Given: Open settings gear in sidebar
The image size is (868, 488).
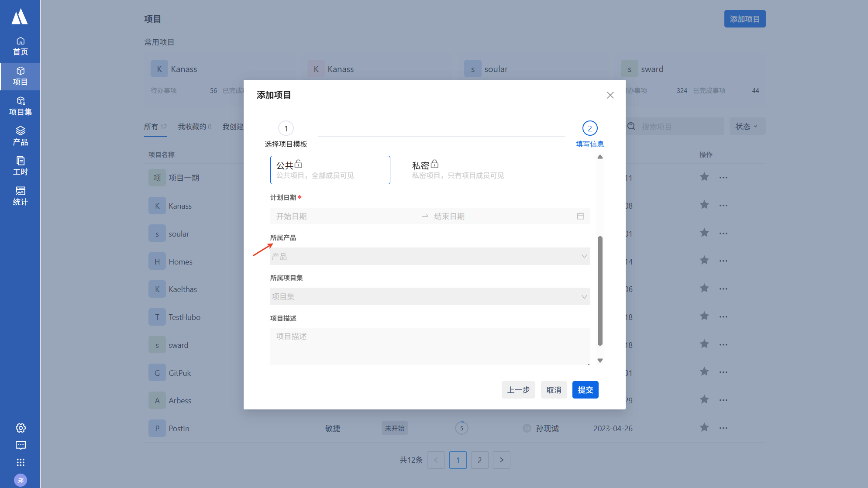Looking at the screenshot, I should point(21,428).
